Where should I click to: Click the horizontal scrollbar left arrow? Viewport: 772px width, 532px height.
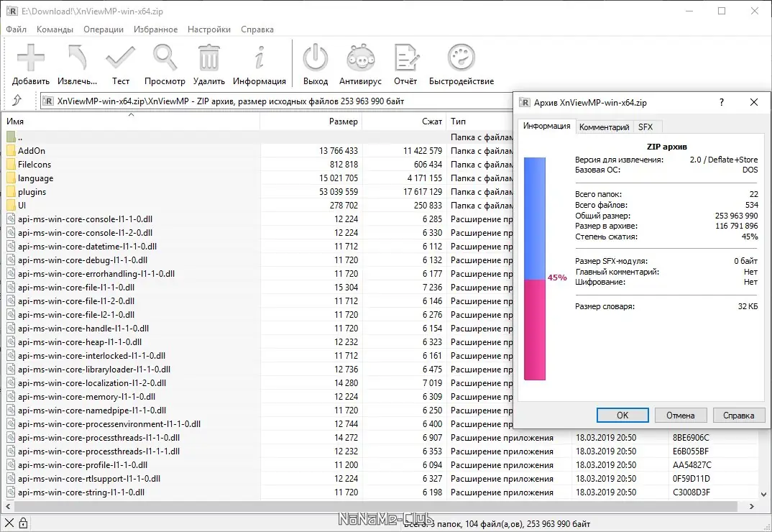tap(8, 506)
